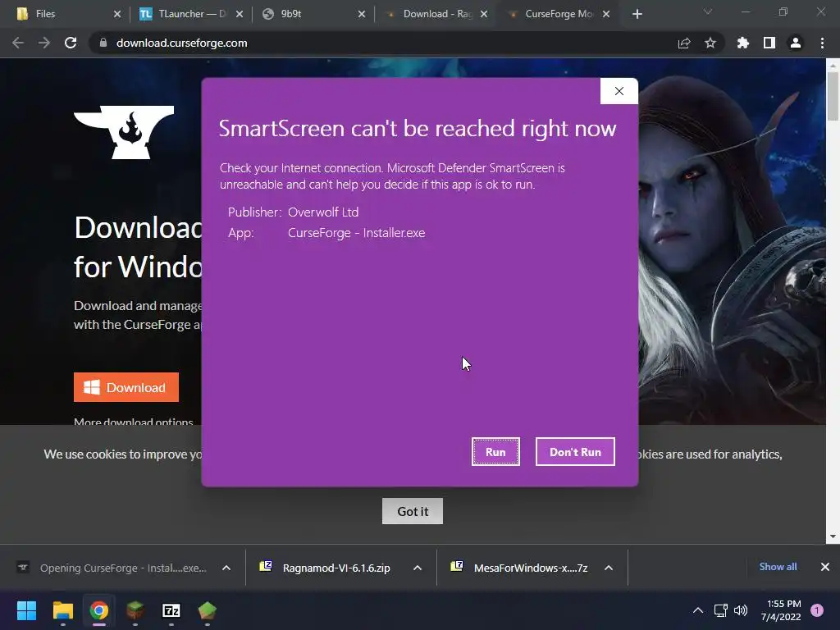The width and height of the screenshot is (840, 630).
Task: Click the orange Download button
Action: click(126, 387)
